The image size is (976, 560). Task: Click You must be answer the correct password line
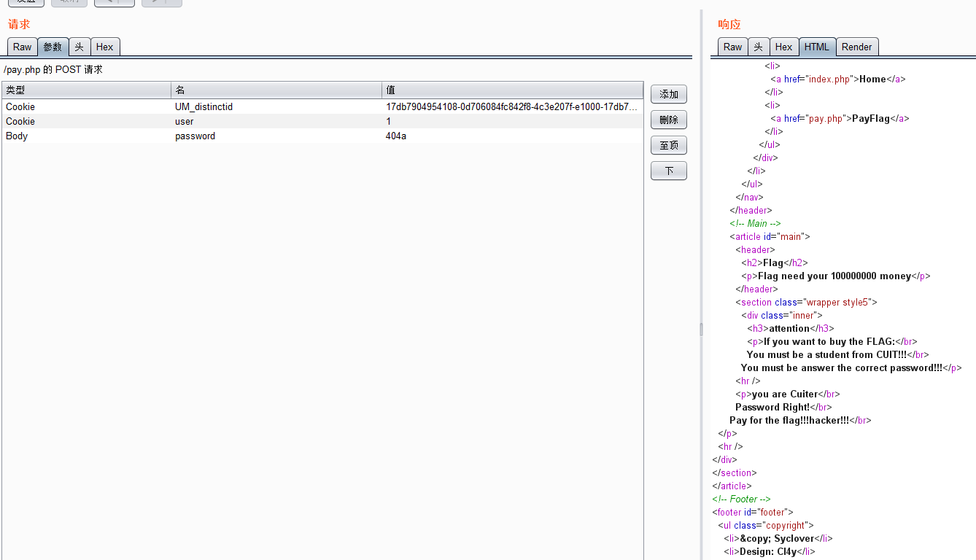point(842,367)
